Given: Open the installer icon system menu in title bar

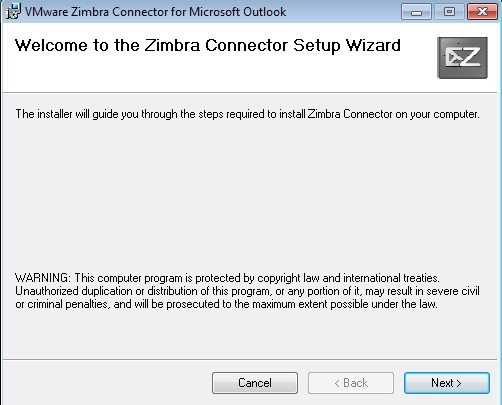Looking at the screenshot, I should click(x=13, y=11).
